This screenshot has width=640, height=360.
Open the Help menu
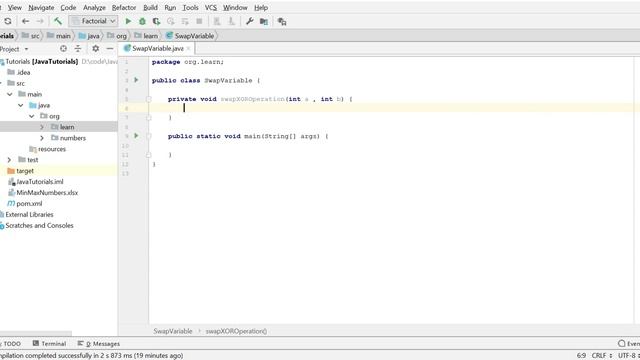[x=261, y=7]
